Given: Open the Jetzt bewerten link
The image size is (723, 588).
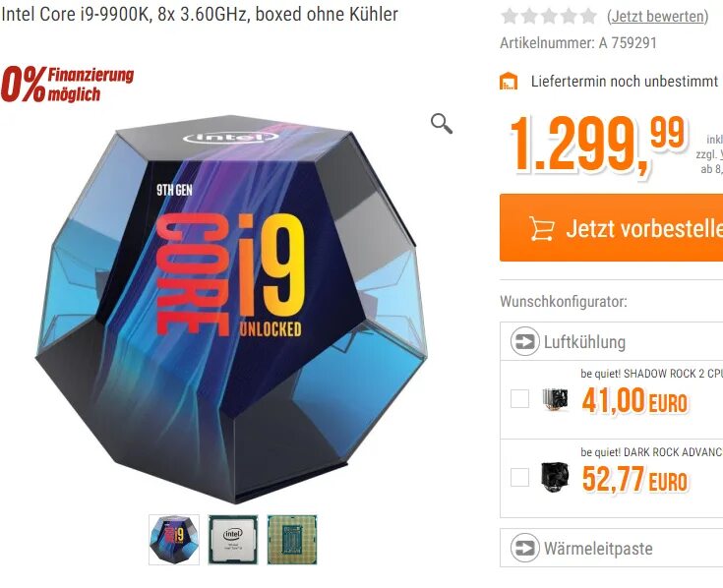Looking at the screenshot, I should click(x=658, y=17).
